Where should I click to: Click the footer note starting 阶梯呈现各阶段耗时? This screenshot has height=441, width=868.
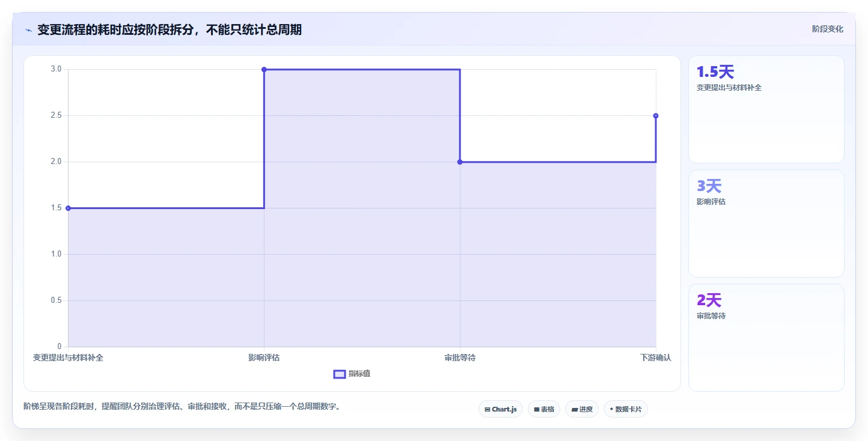pyautogui.click(x=182, y=407)
